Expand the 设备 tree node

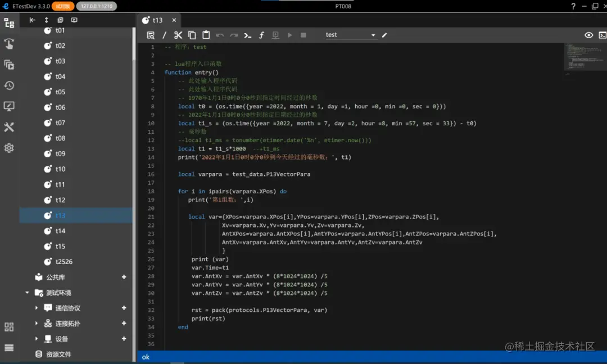point(37,339)
